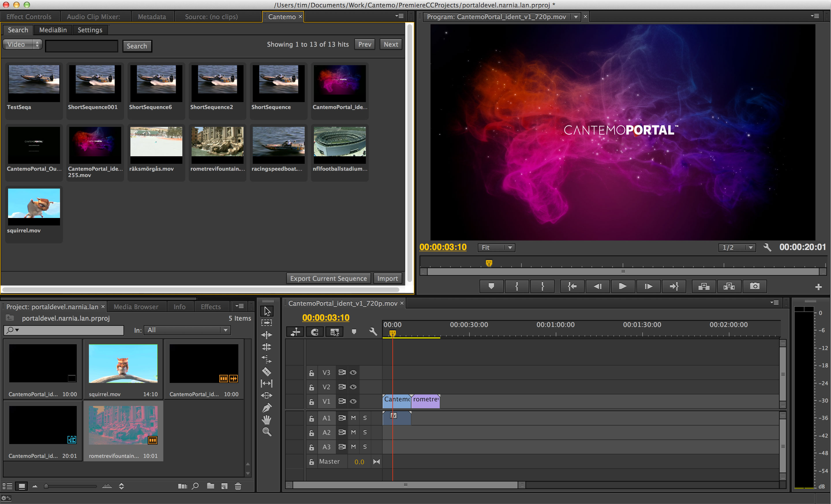Click the Search button in Cantemo panel

click(x=137, y=46)
